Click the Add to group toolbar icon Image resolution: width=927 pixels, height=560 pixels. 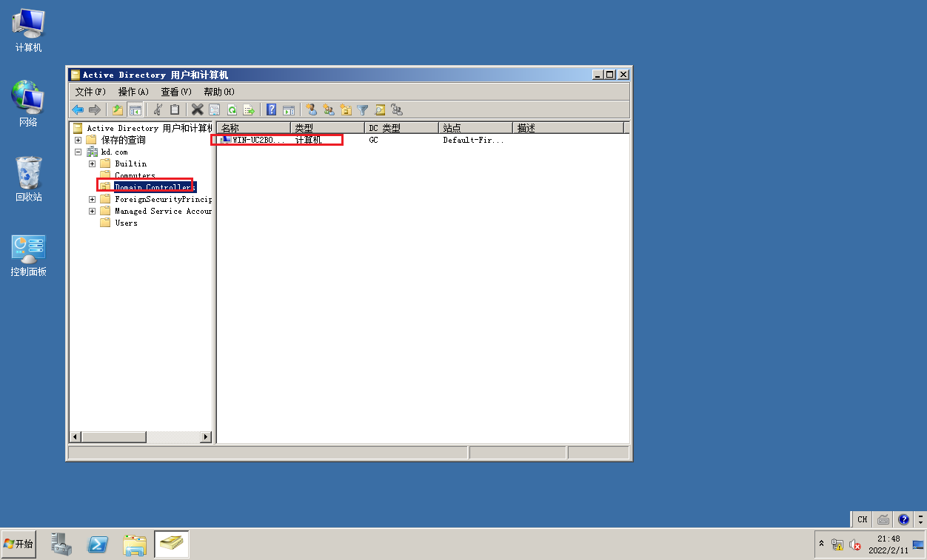point(397,109)
